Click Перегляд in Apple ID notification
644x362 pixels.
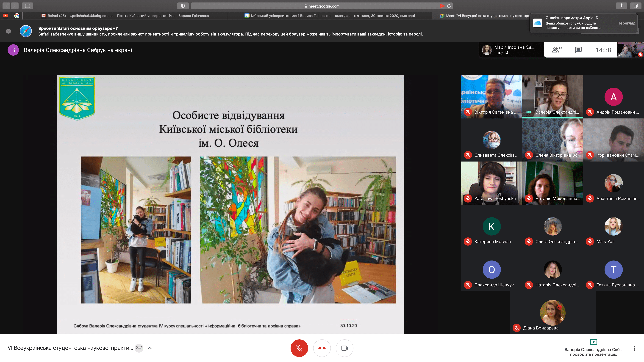click(626, 23)
